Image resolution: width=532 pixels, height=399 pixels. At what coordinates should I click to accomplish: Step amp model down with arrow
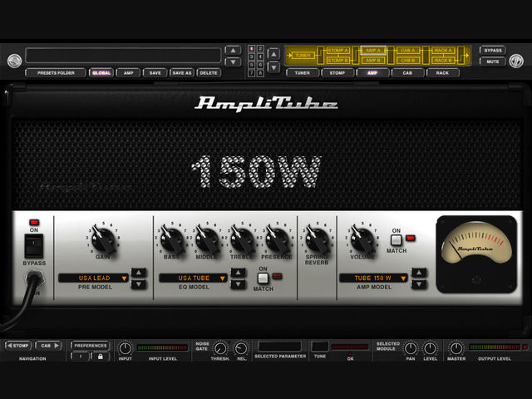tap(419, 284)
